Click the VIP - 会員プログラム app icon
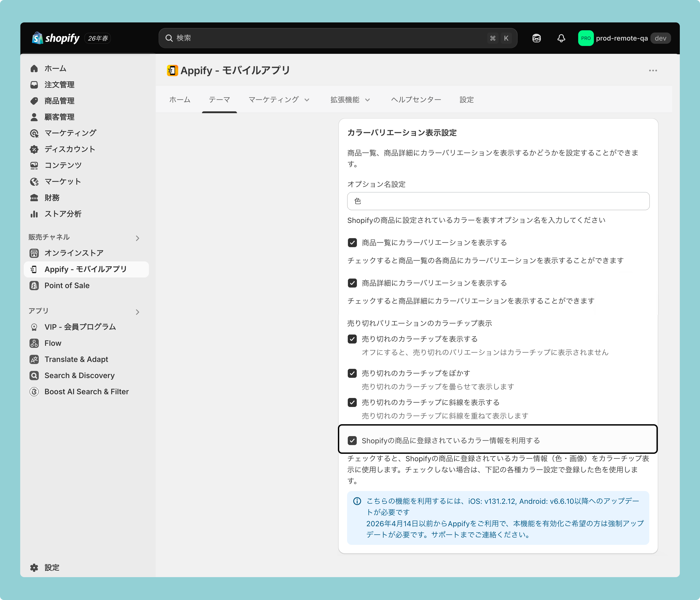The height and width of the screenshot is (600, 700). [x=34, y=327]
